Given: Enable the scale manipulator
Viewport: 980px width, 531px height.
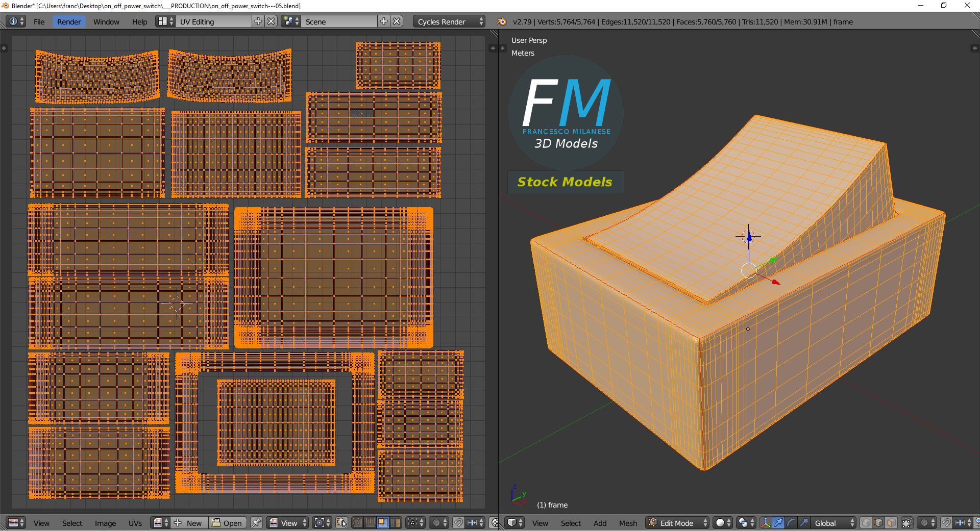Looking at the screenshot, I should click(x=803, y=523).
